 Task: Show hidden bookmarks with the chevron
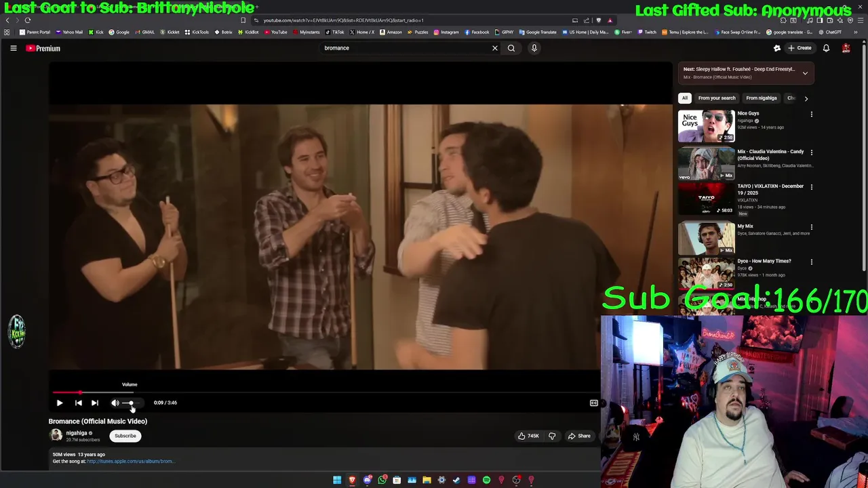point(856,32)
